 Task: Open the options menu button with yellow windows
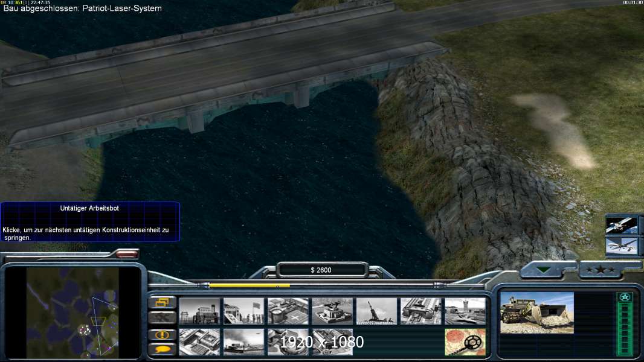click(x=163, y=302)
